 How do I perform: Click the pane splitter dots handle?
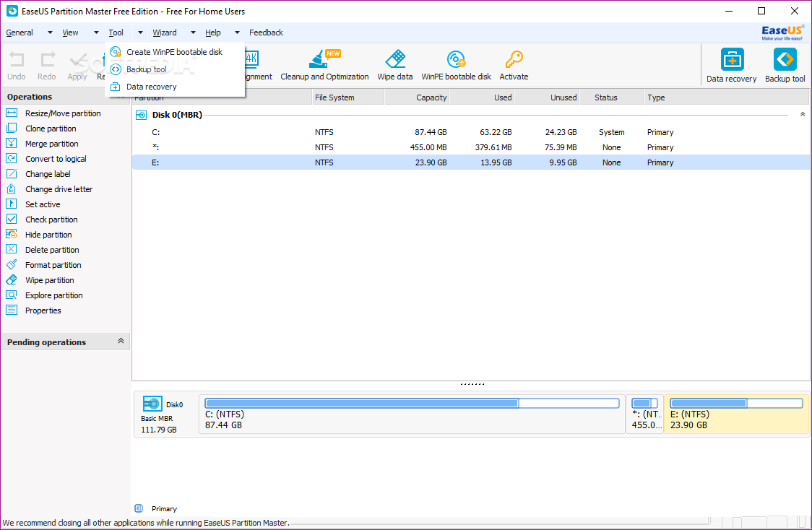[x=472, y=384]
